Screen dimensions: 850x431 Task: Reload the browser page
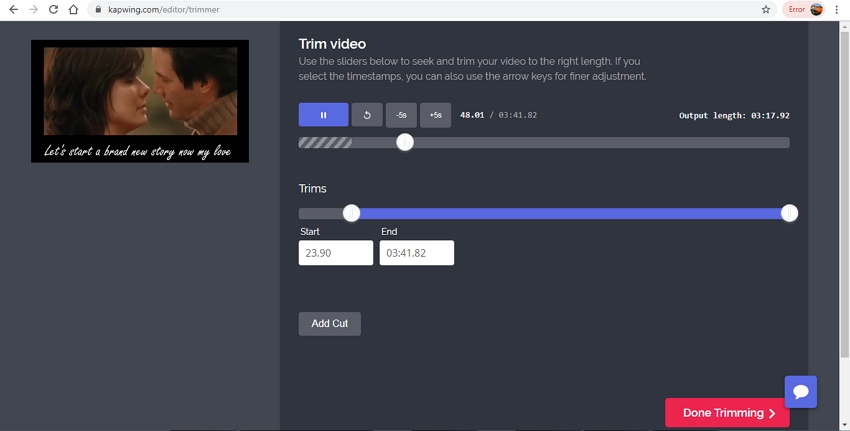tap(53, 10)
